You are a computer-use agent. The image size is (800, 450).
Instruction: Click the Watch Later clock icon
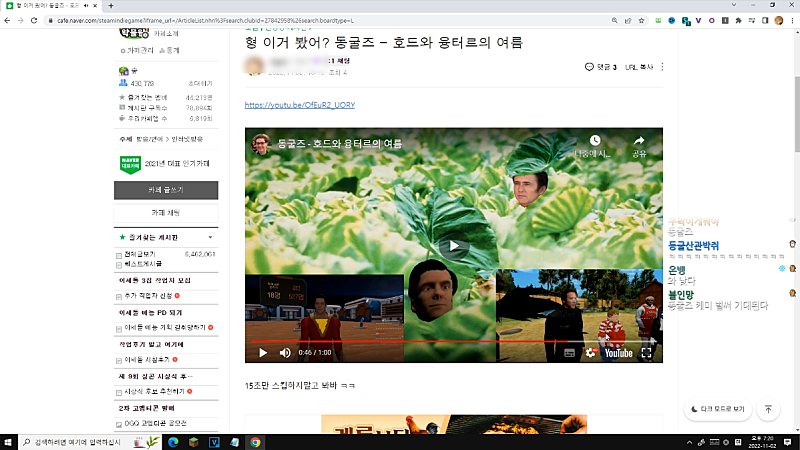(x=594, y=142)
